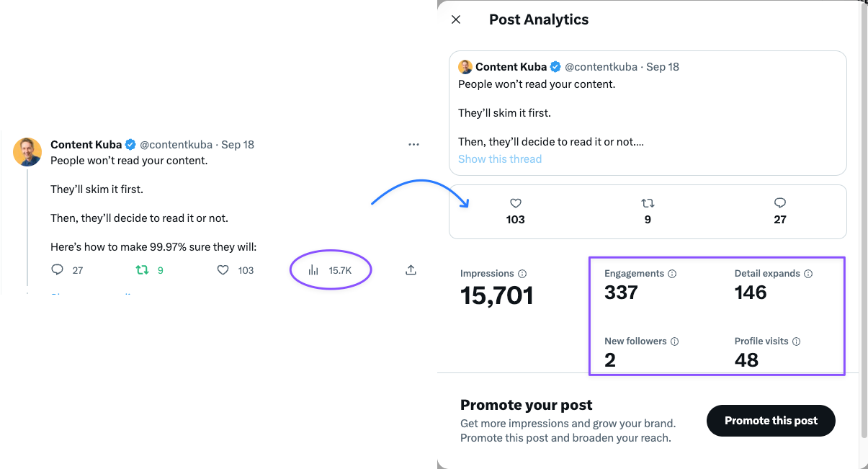868x469 pixels.
Task: Click Content Kuba name on left tweet
Action: pos(86,145)
